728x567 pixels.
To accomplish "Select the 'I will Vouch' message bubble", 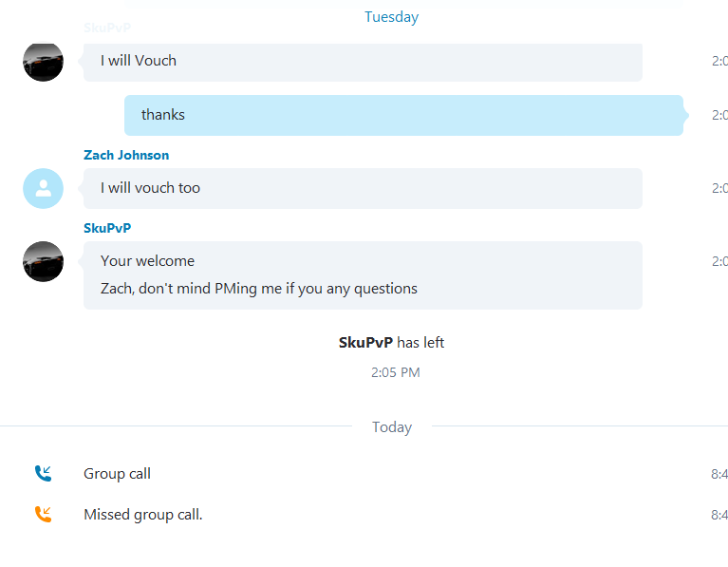I will [363, 63].
